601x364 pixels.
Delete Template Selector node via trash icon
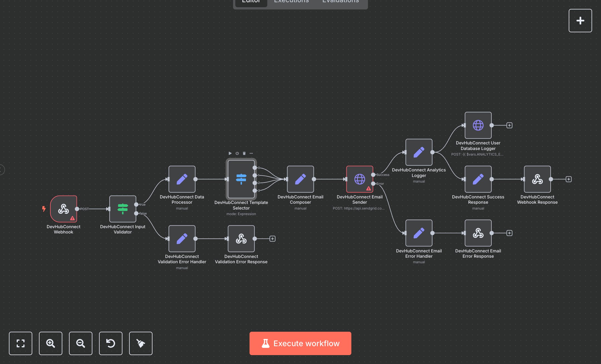pyautogui.click(x=244, y=153)
